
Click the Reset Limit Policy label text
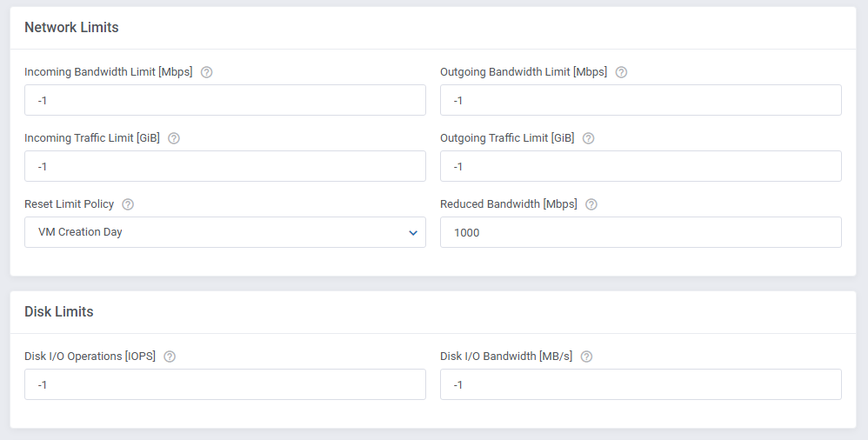click(70, 204)
